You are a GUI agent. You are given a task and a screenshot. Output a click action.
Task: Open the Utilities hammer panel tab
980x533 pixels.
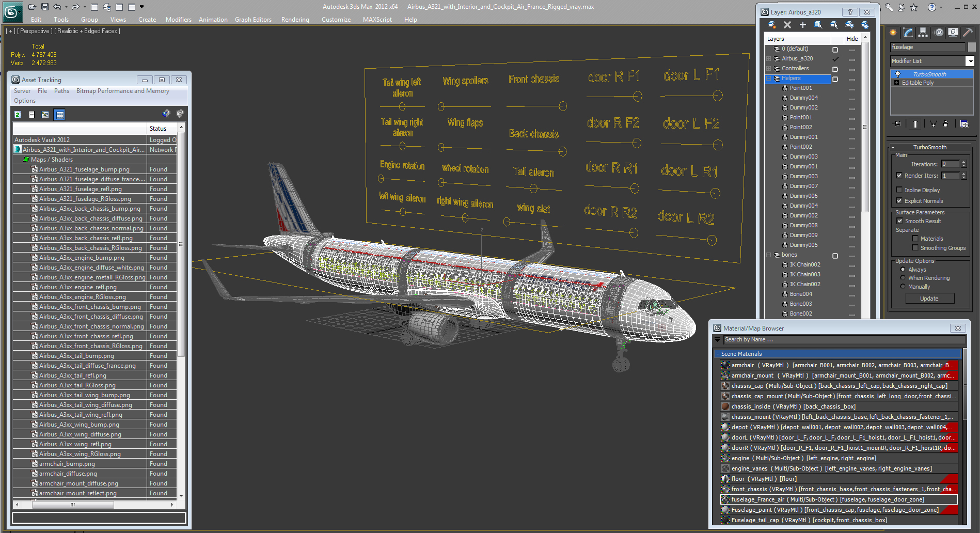[968, 33]
